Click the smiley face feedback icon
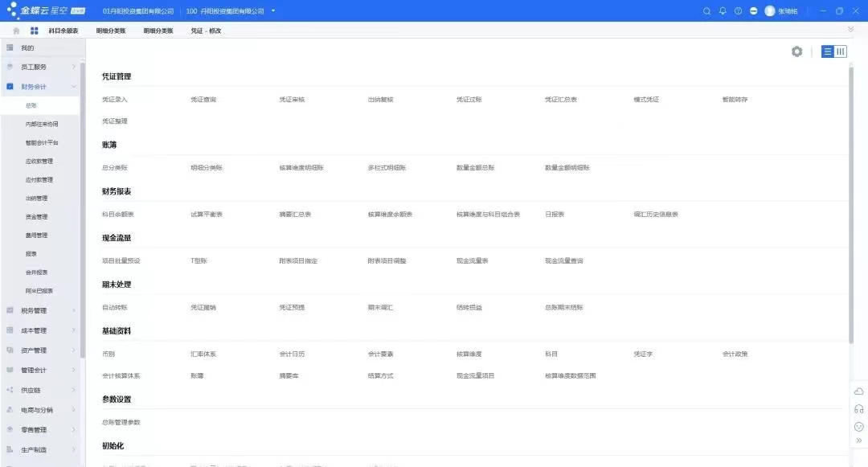Image resolution: width=868 pixels, height=467 pixels. [858, 426]
